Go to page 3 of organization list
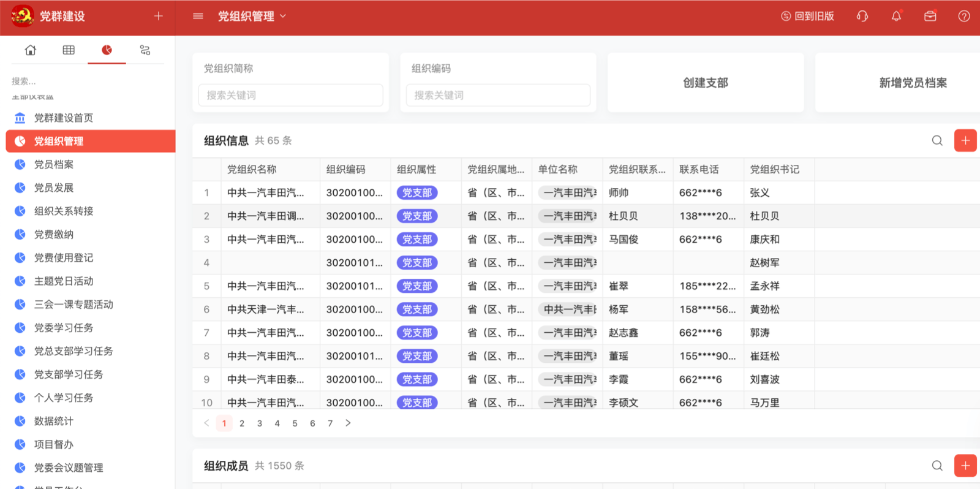Image resolution: width=980 pixels, height=489 pixels. tap(260, 423)
